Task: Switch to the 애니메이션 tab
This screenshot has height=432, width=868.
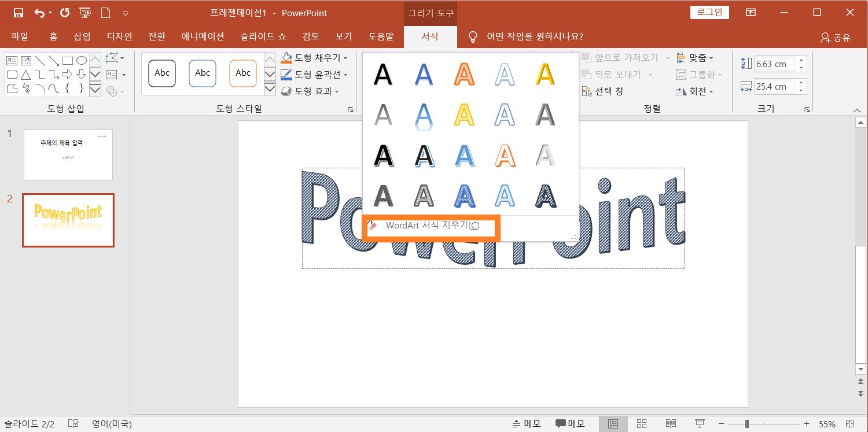Action: [203, 36]
